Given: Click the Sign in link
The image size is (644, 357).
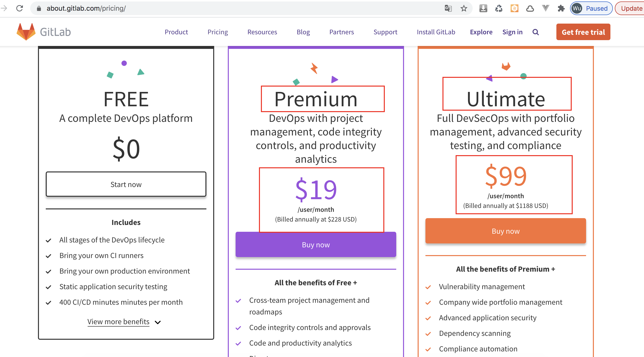Looking at the screenshot, I should pyautogui.click(x=513, y=32).
